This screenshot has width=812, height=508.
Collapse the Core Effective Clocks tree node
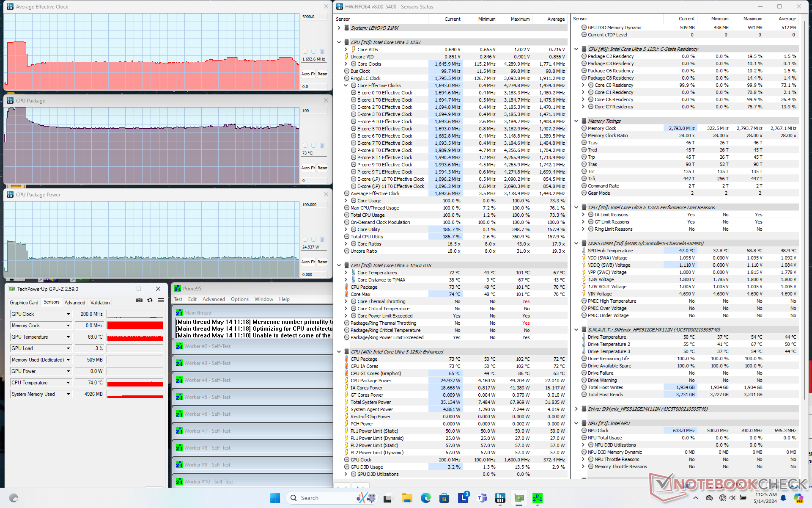click(x=346, y=86)
